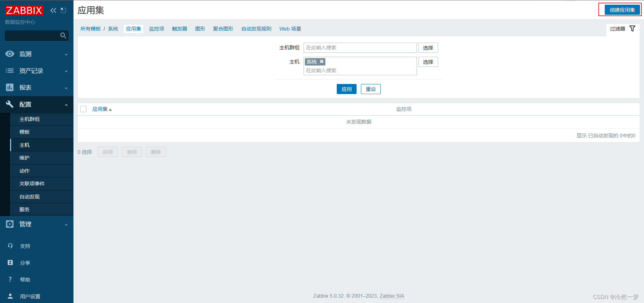
Task: Click the 重设 filter button
Action: [371, 89]
